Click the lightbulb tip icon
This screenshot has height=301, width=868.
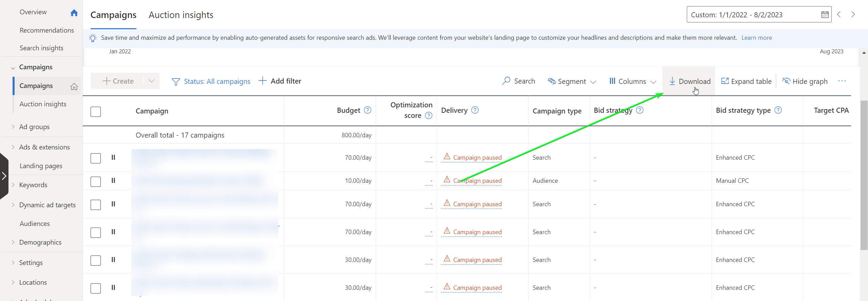pyautogui.click(x=93, y=38)
